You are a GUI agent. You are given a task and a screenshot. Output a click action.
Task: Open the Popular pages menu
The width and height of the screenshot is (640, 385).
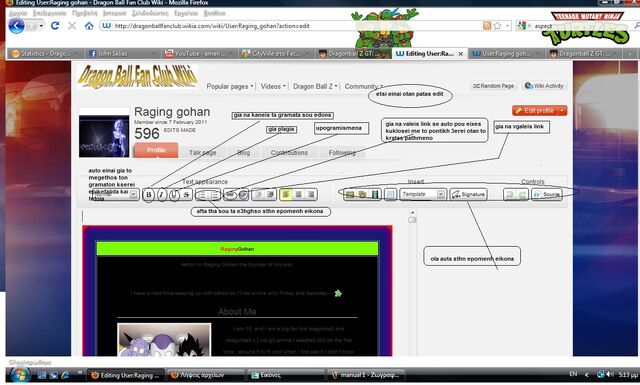[x=229, y=86]
